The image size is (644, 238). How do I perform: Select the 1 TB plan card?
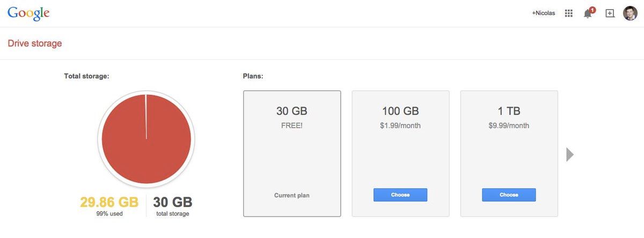pos(509,153)
